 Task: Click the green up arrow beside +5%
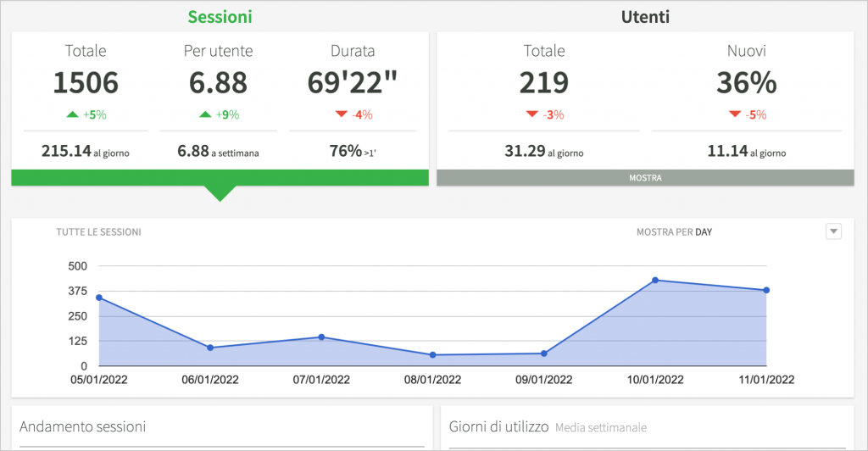tap(73, 114)
